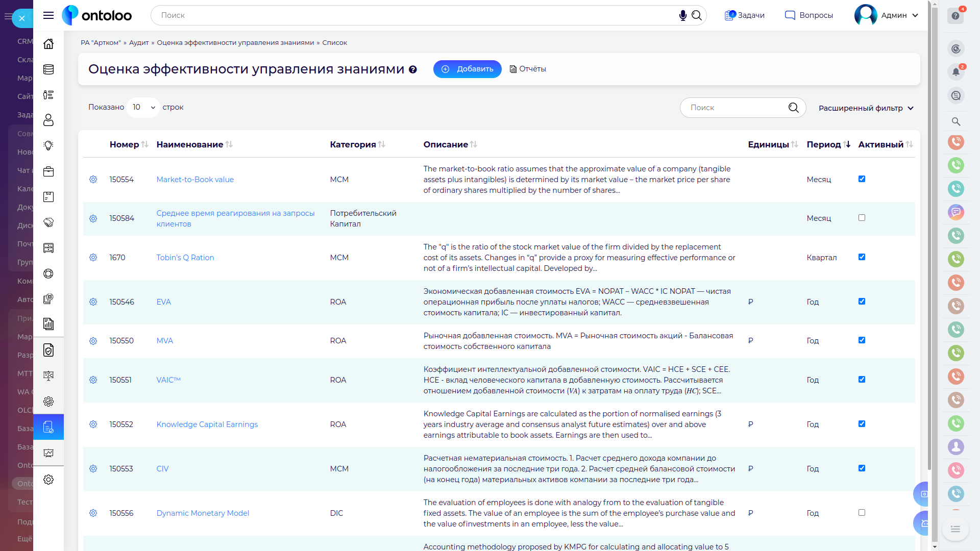
Task: Open the rows-per-page dropdown showing 10
Action: coord(143,107)
